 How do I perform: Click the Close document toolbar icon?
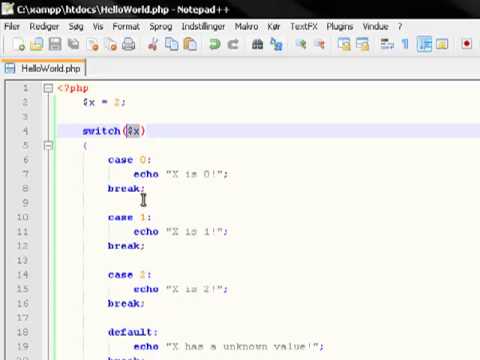pos(93,44)
